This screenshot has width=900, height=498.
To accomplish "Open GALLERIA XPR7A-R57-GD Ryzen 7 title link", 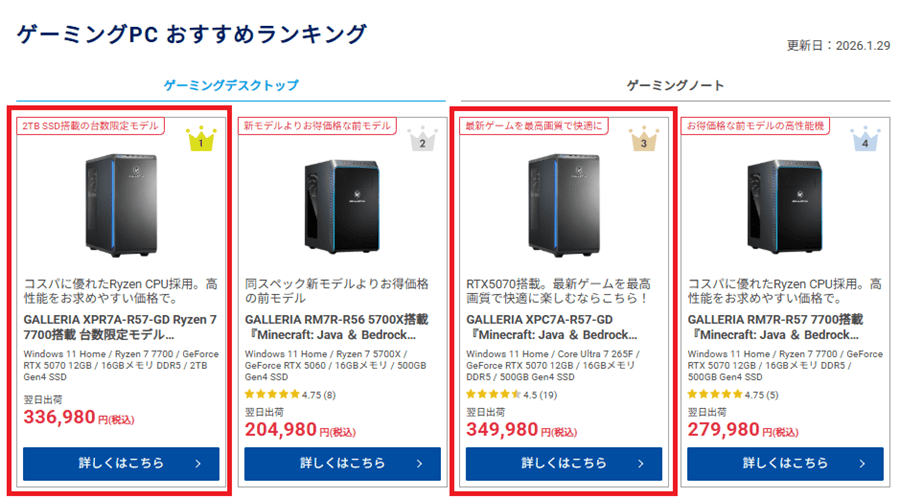I will [119, 326].
